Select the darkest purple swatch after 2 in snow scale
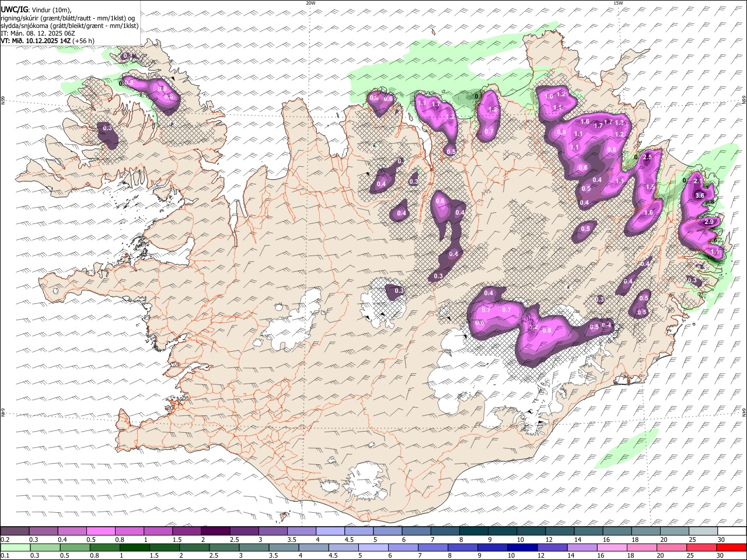Image resolution: width=747 pixels, height=560 pixels. pos(215,531)
